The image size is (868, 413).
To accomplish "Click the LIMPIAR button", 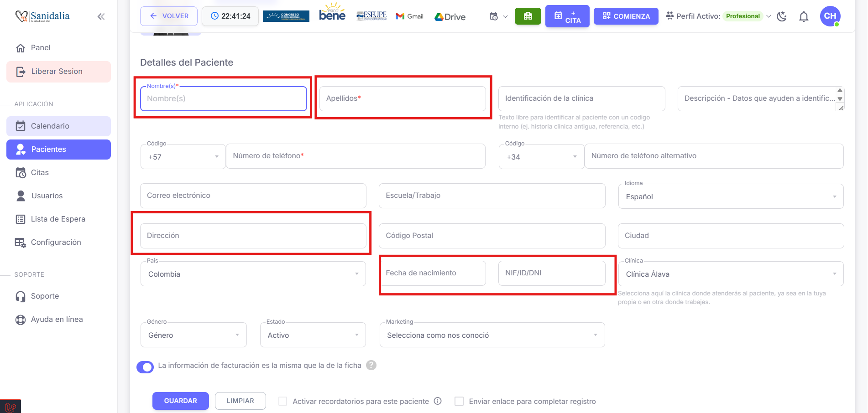I will tap(240, 401).
